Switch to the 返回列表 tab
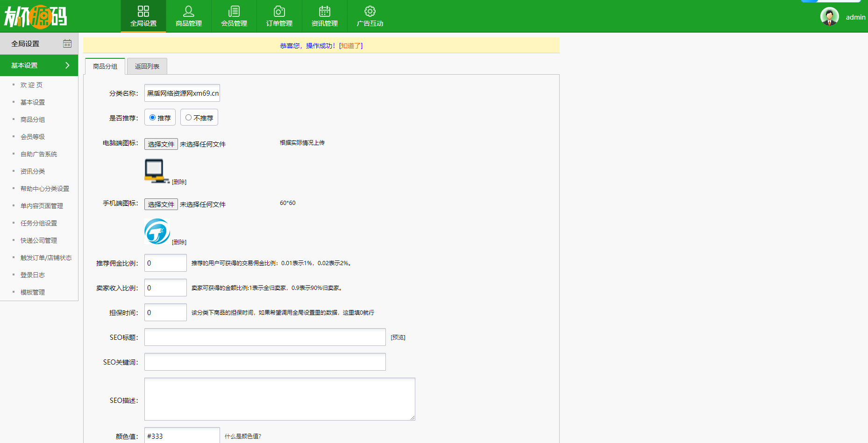This screenshot has height=443, width=868. pos(147,66)
